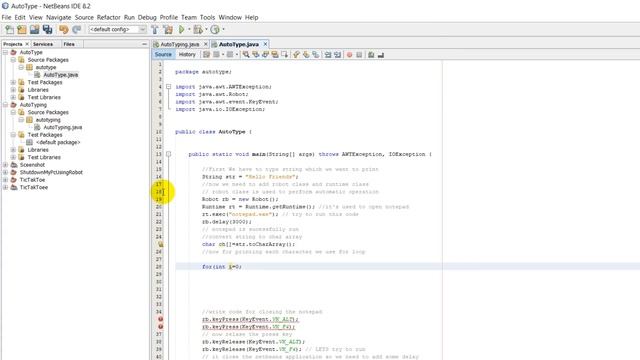Click the Shift Line Left icon
The height and width of the screenshot is (360, 640).
328,54
